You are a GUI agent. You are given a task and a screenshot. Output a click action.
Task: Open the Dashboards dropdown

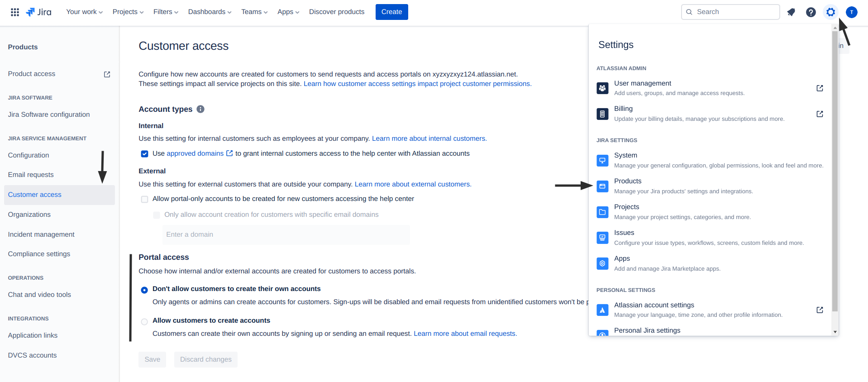click(x=210, y=12)
